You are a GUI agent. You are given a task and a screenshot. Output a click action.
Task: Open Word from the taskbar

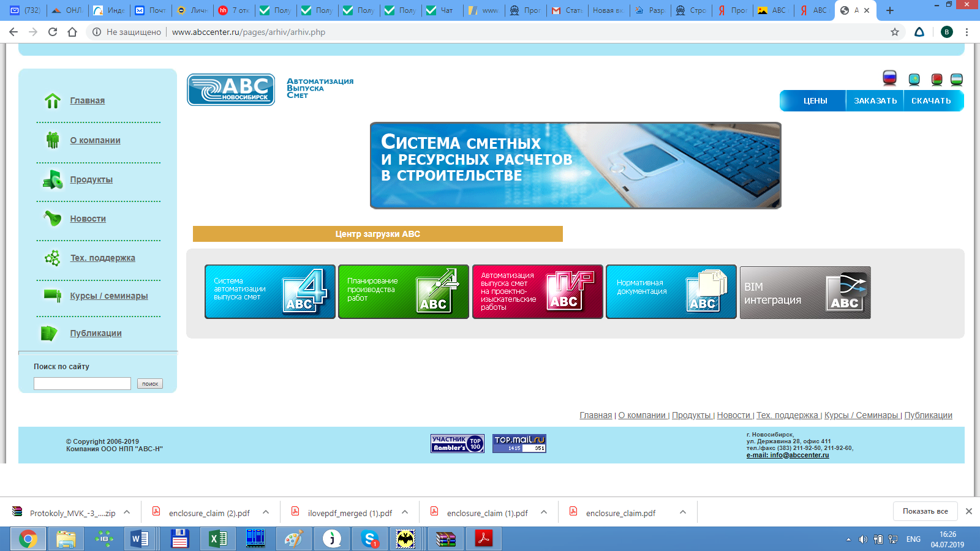click(140, 539)
